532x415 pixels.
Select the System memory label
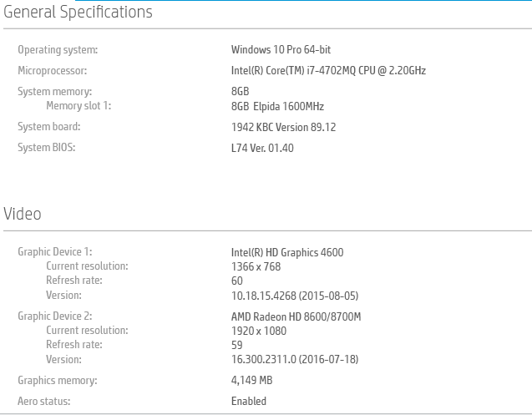[x=54, y=91]
